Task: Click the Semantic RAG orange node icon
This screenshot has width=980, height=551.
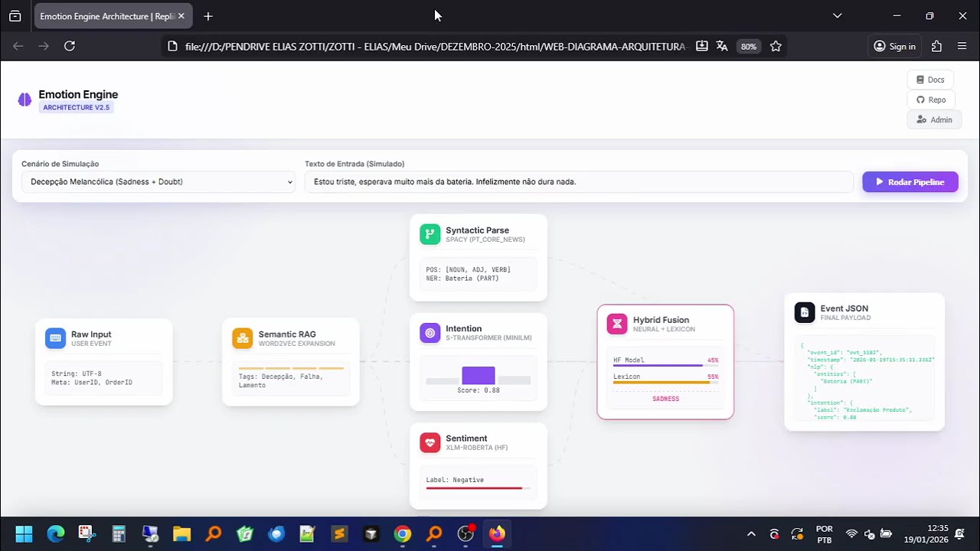Action: pos(243,338)
